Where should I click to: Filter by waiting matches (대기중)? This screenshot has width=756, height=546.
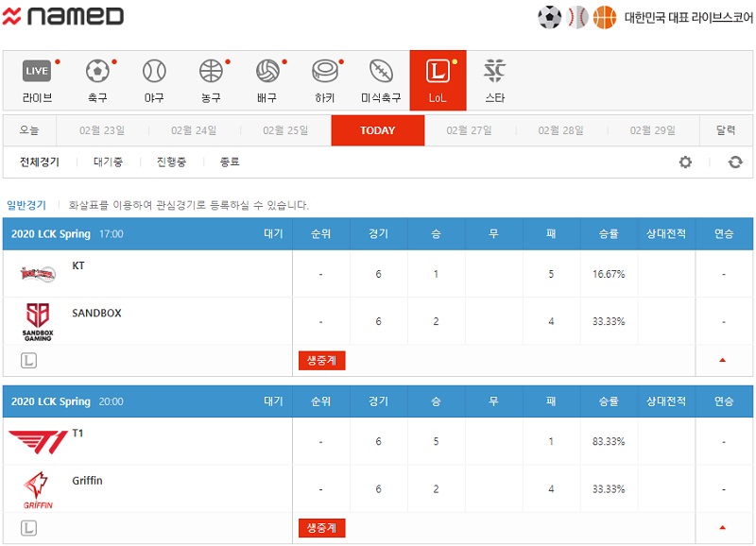point(108,162)
